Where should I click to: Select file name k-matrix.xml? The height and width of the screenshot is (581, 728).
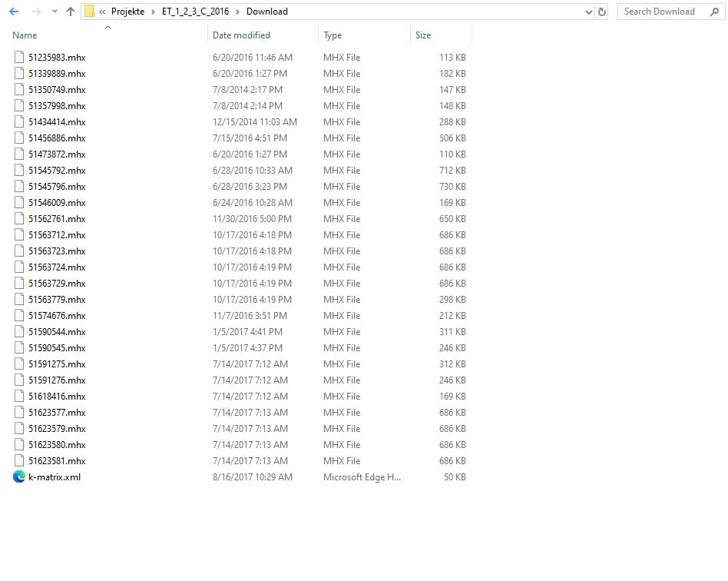pyautogui.click(x=55, y=477)
